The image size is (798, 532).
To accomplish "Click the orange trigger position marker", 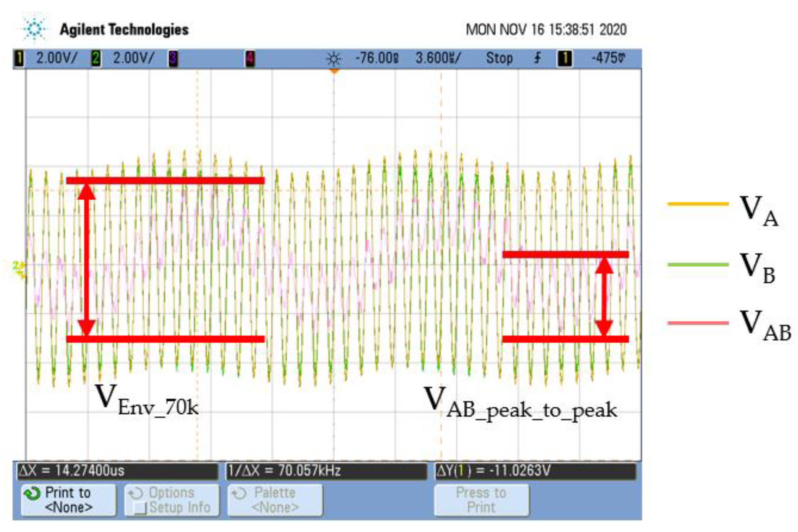I will tap(334, 72).
